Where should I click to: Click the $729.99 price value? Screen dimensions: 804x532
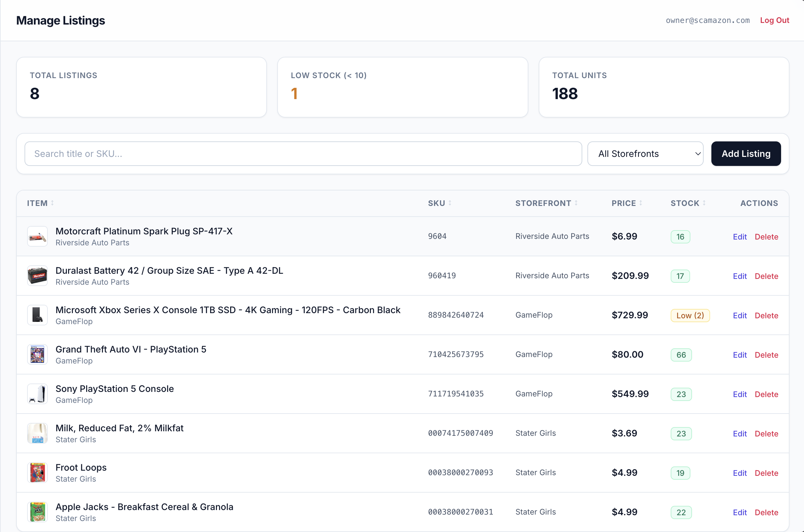tap(630, 315)
